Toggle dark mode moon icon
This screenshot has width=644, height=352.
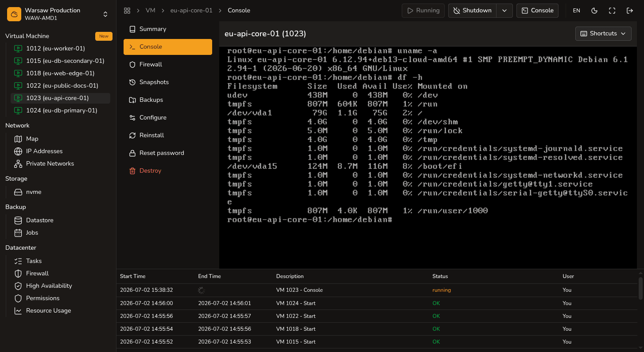pos(594,10)
